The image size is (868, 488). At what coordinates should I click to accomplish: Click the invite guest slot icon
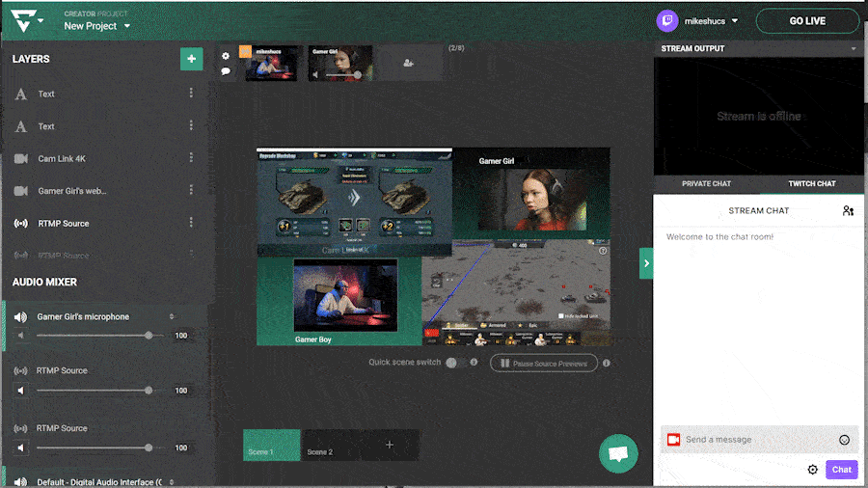(409, 63)
